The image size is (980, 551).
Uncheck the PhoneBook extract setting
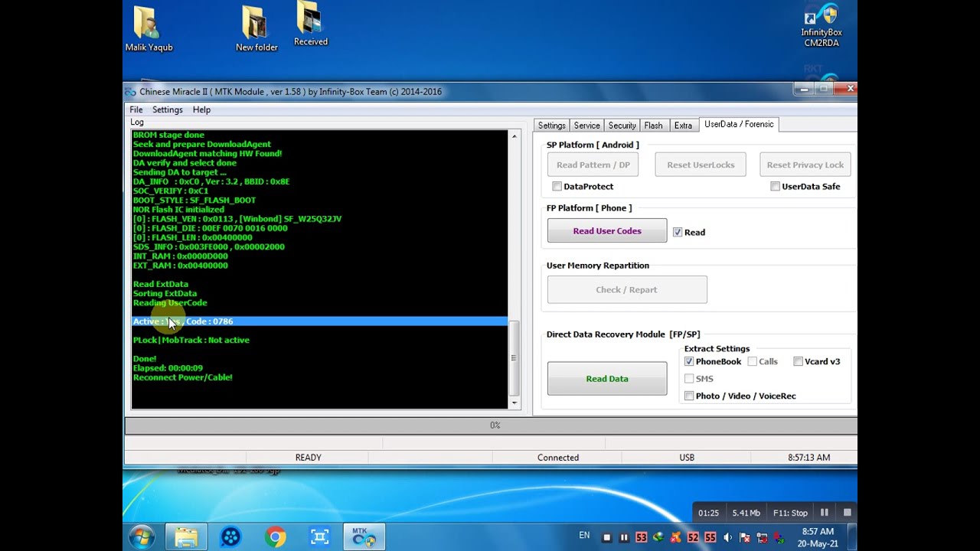[x=689, y=361]
